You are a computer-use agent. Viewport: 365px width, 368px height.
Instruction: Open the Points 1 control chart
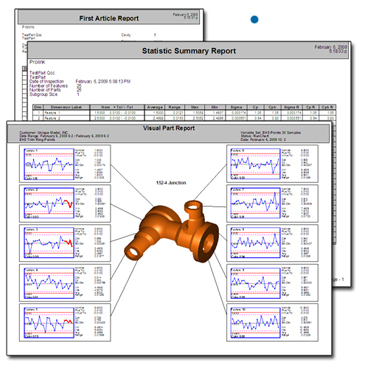coord(49,164)
